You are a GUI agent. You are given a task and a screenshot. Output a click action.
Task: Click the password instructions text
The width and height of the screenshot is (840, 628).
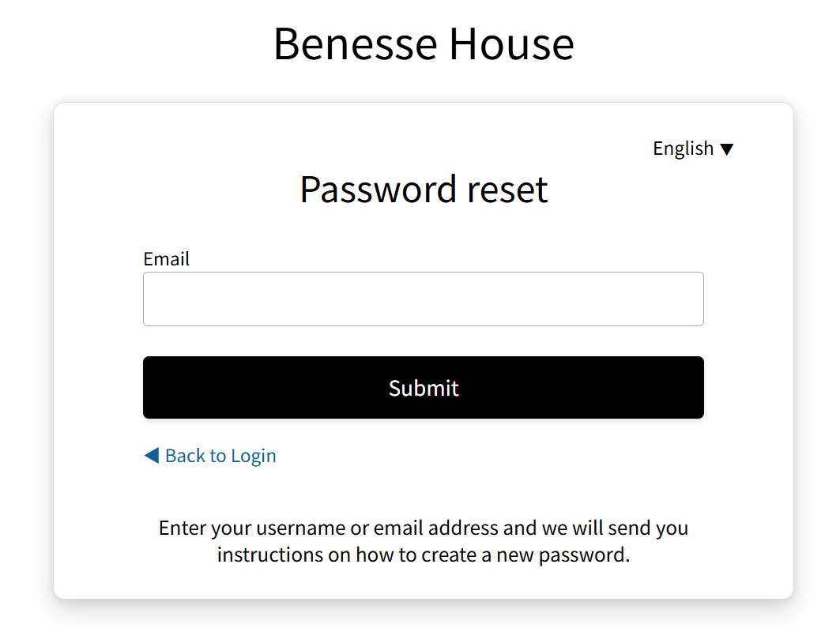[424, 541]
